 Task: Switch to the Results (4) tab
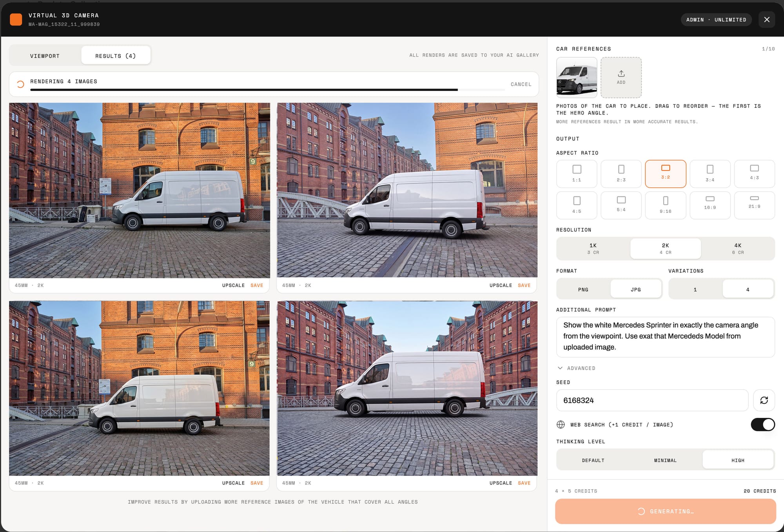coord(116,56)
